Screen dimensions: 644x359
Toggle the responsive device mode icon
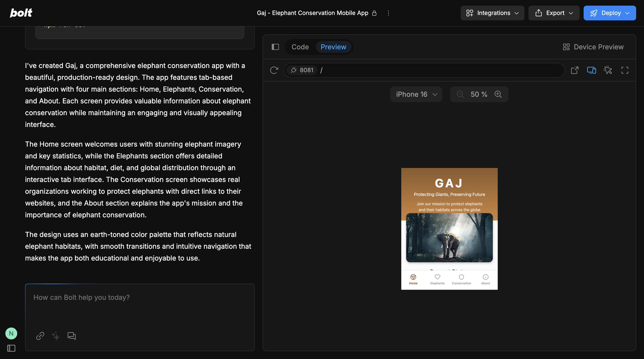click(591, 70)
